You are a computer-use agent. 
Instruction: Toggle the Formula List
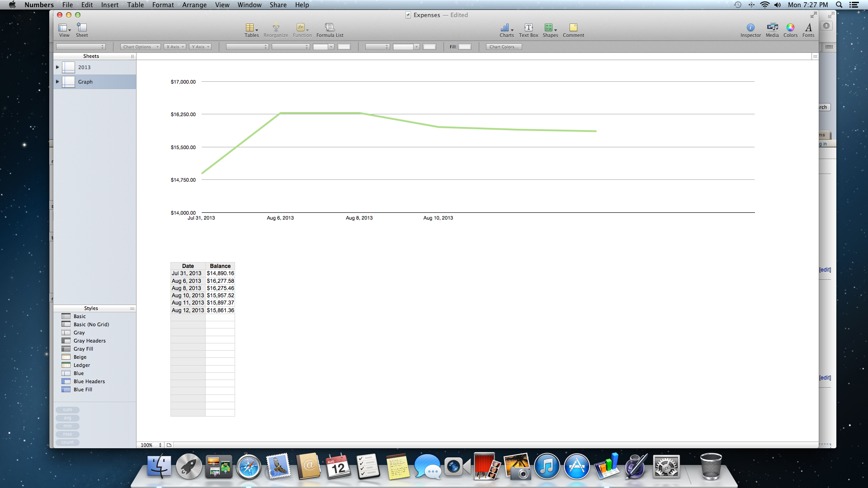pos(330,29)
